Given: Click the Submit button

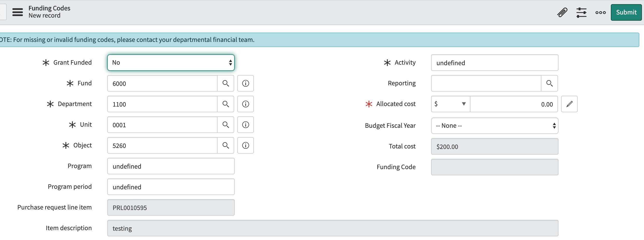Looking at the screenshot, I should tap(626, 12).
